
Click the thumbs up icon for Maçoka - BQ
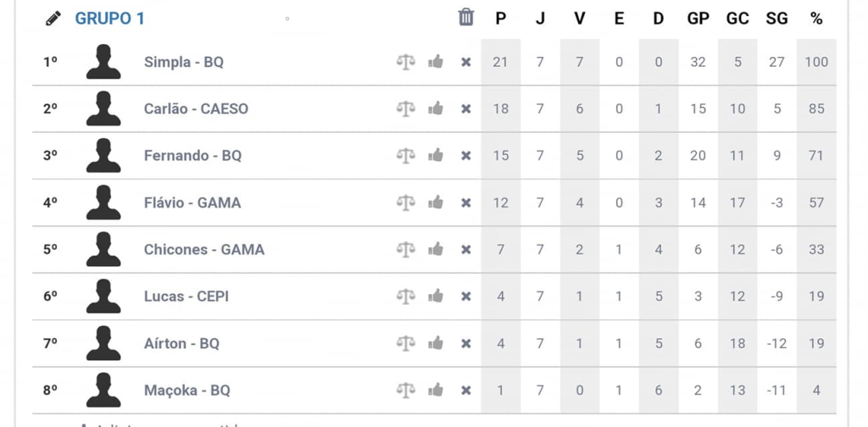[x=436, y=390]
